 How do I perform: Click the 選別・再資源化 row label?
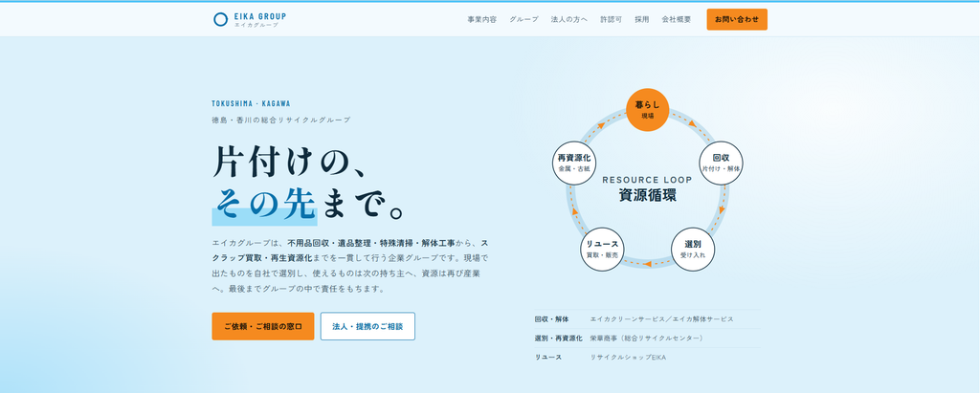(559, 338)
